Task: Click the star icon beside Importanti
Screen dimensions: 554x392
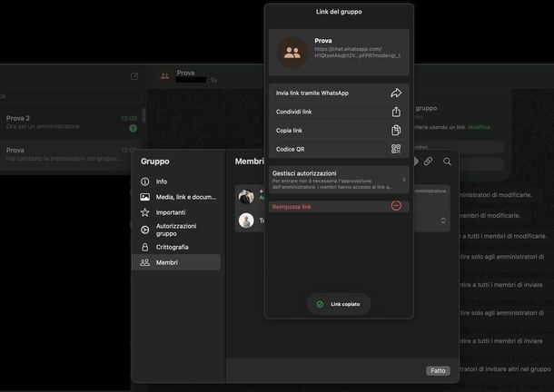Action: click(145, 212)
